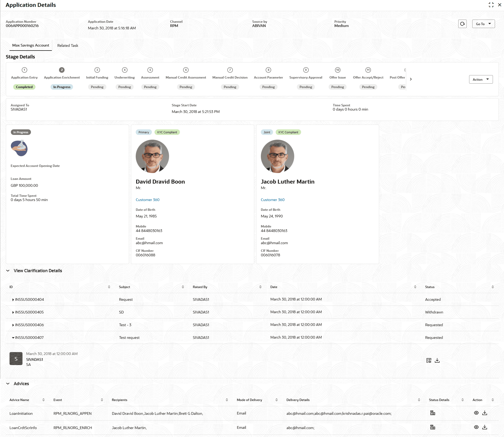Collapse the Advices section

pyautogui.click(x=8, y=384)
